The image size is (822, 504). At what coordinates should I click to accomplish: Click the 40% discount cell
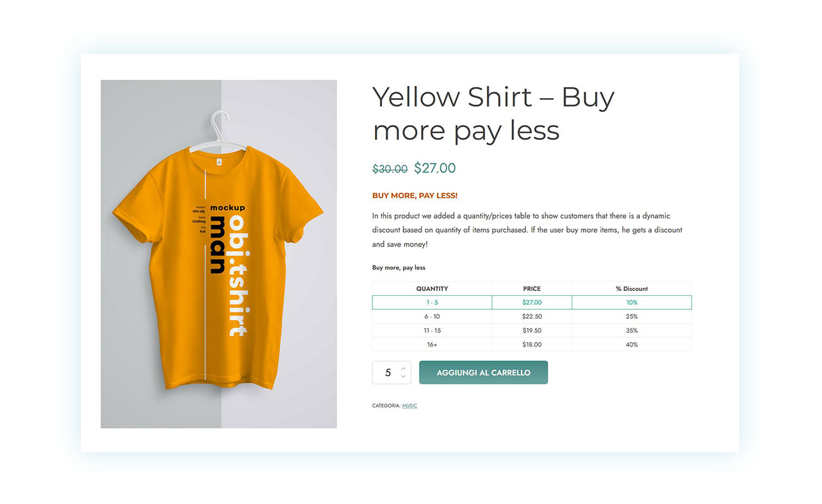(632, 345)
